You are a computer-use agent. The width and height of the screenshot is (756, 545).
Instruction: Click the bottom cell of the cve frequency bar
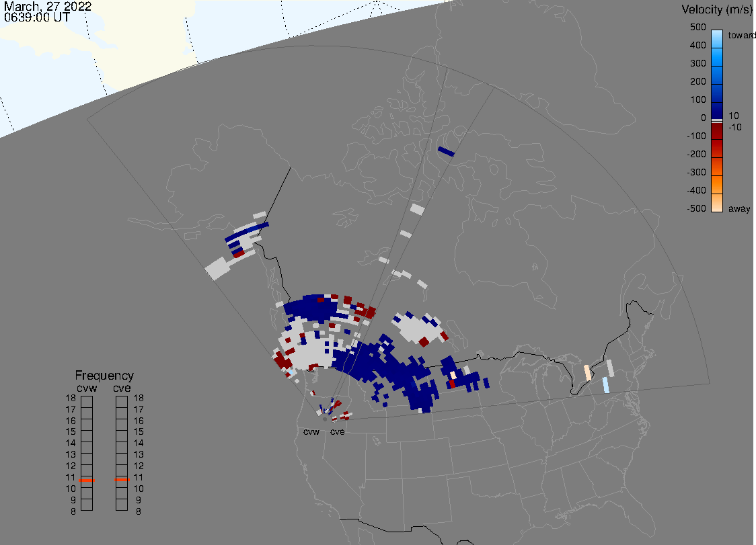[122, 505]
